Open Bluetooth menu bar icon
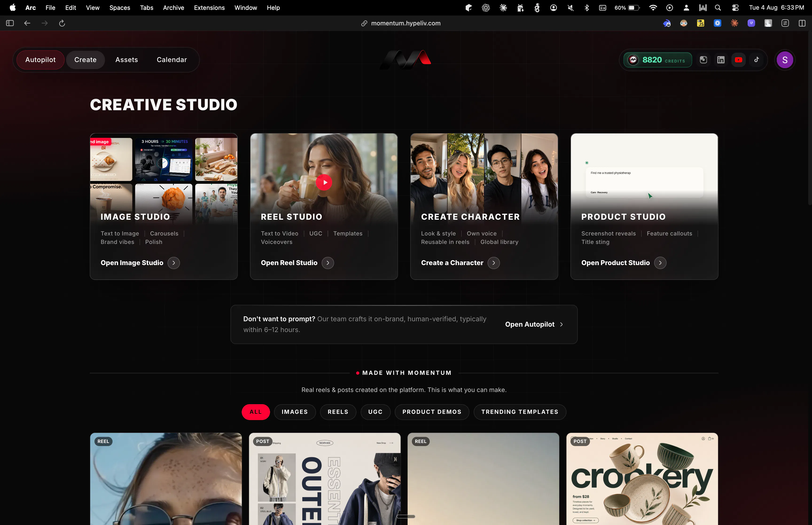The height and width of the screenshot is (525, 812). tap(586, 8)
